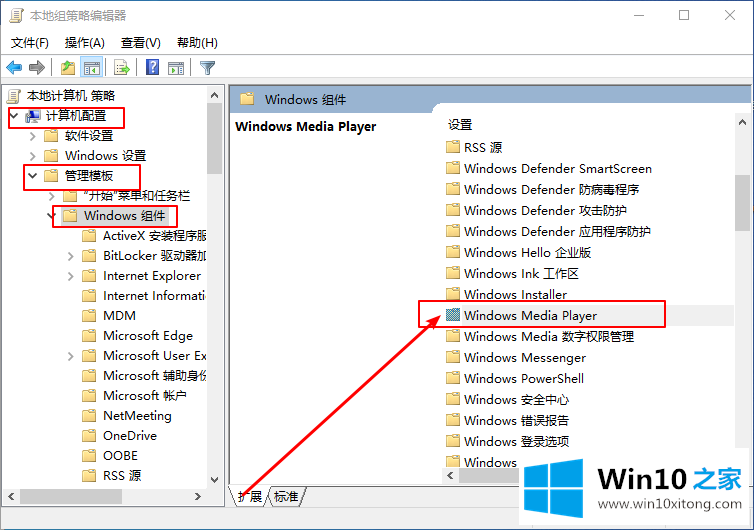
Task: Expand the Internet Explorer tree node
Action: (71, 276)
